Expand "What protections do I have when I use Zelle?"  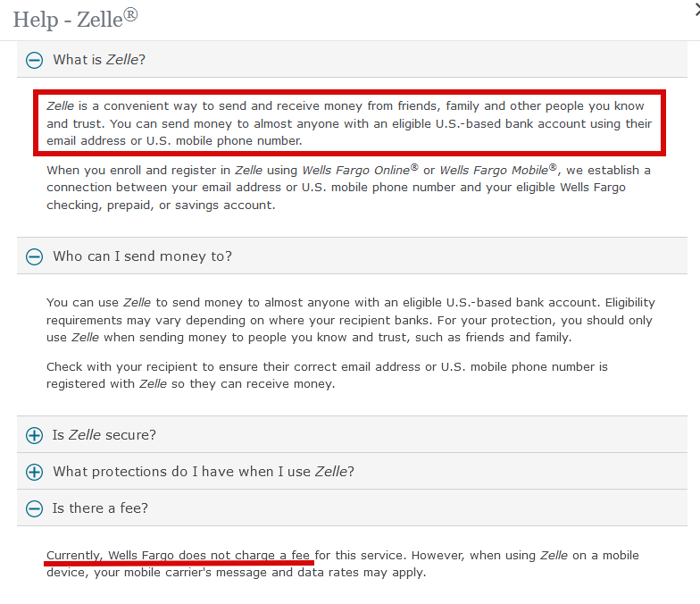click(352, 472)
